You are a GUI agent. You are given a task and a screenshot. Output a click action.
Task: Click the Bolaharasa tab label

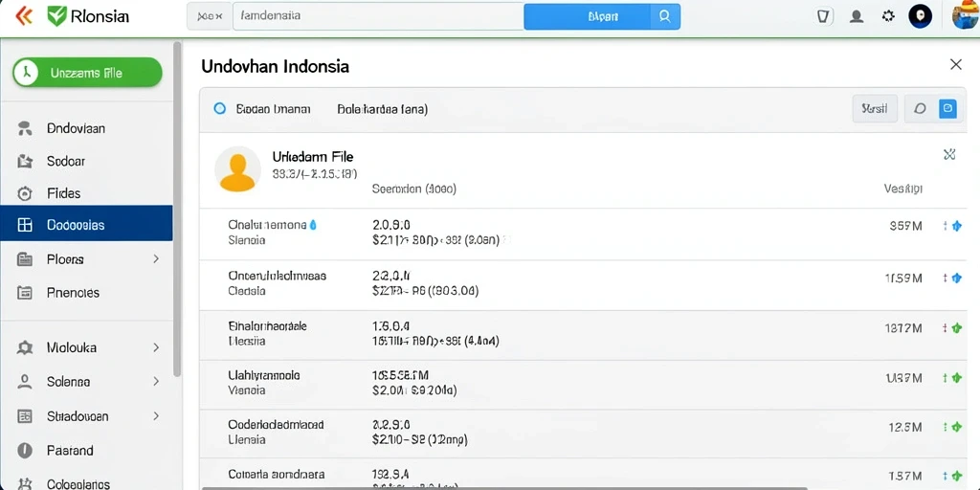[383, 109]
